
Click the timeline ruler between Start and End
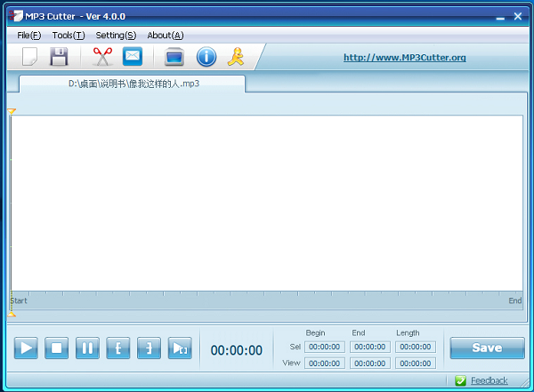click(267, 300)
